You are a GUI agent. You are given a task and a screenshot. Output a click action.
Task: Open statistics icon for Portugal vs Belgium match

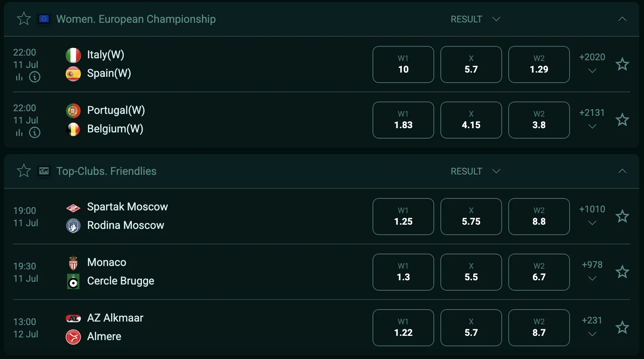[19, 133]
